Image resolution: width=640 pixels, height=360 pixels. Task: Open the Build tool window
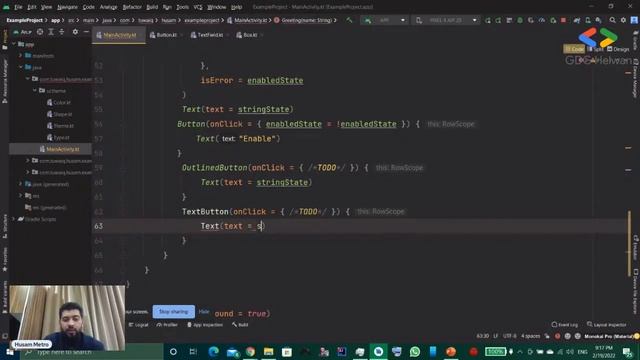pyautogui.click(x=240, y=325)
